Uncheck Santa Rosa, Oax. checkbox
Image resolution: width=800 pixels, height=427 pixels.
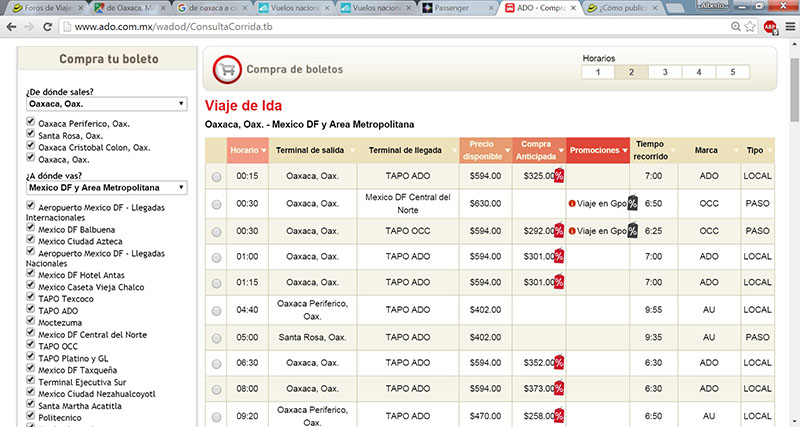(x=31, y=134)
